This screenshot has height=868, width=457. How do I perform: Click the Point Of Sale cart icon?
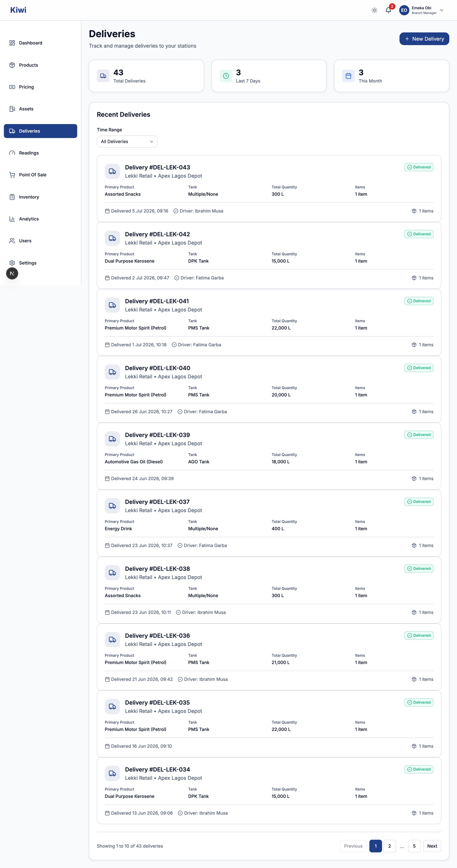(12, 175)
